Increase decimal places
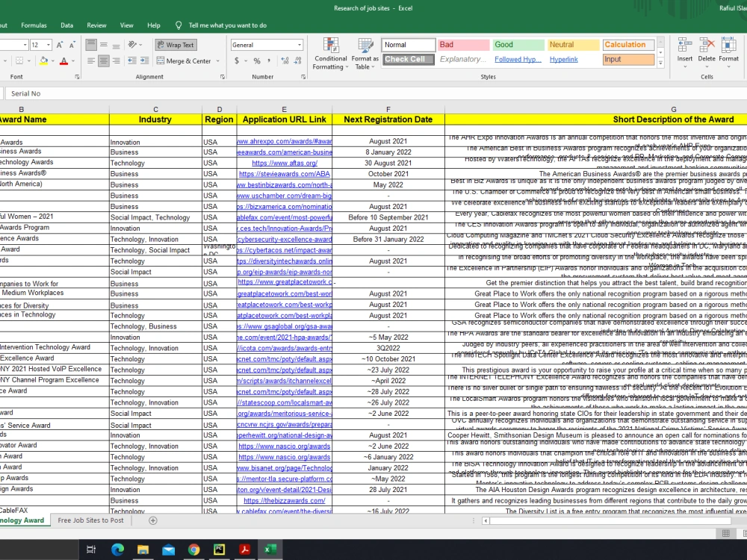The height and width of the screenshot is (560, 747). point(285,60)
